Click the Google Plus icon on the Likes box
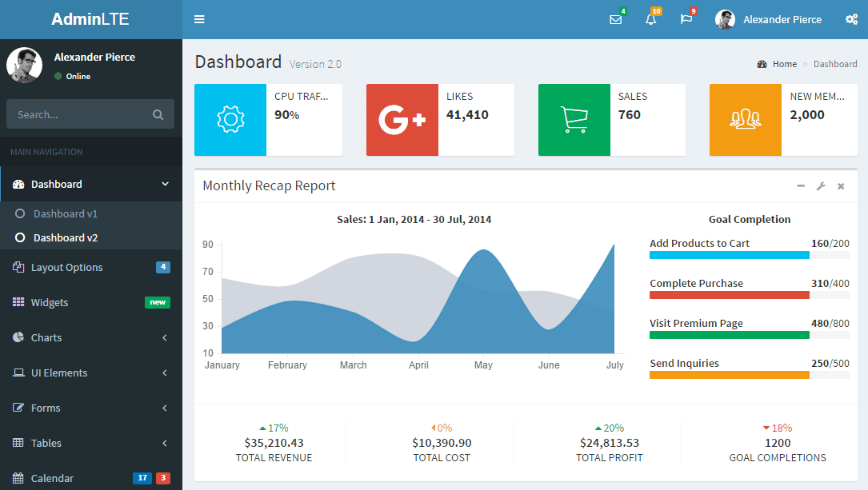 click(x=402, y=120)
